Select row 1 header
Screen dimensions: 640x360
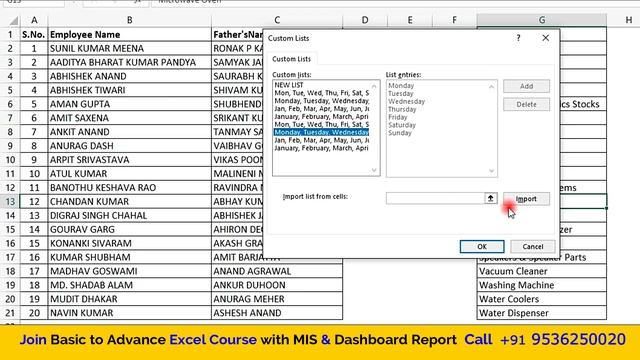[x=10, y=34]
